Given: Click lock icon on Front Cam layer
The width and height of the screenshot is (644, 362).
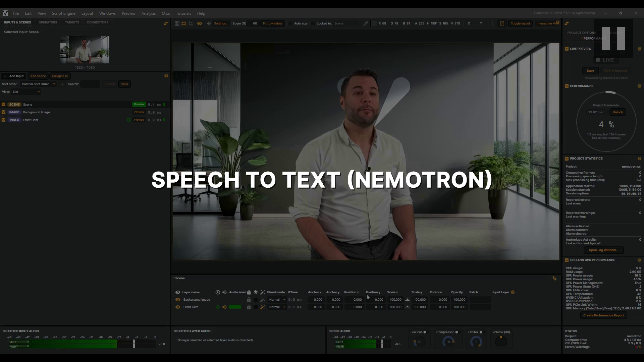Looking at the screenshot, I should [x=249, y=307].
